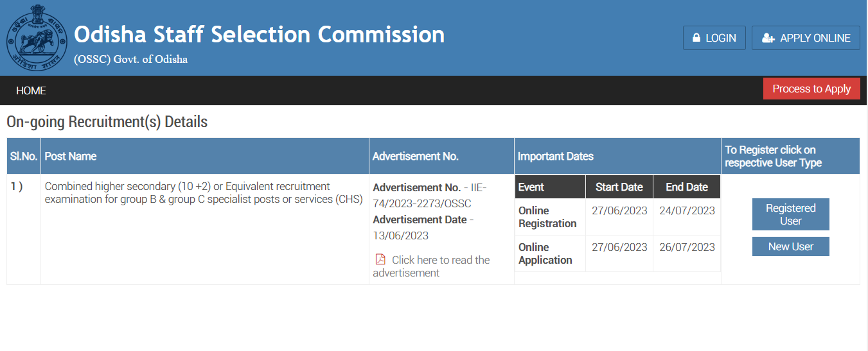Click the advertisement number IIE-74/2023-2273/OSSC

[x=430, y=196]
